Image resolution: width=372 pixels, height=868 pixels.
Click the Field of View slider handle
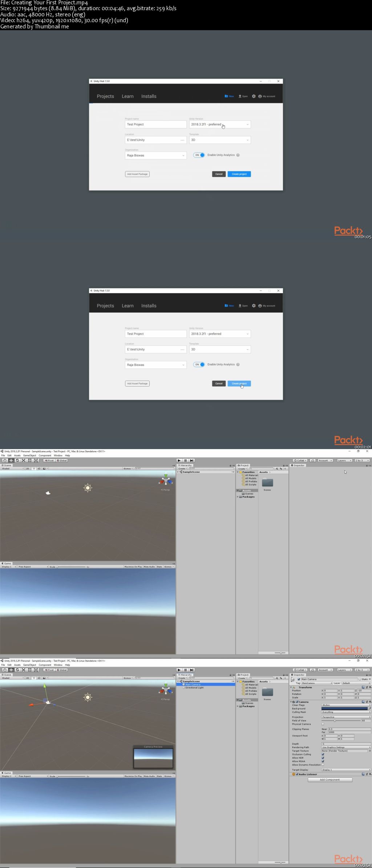pyautogui.click(x=335, y=720)
